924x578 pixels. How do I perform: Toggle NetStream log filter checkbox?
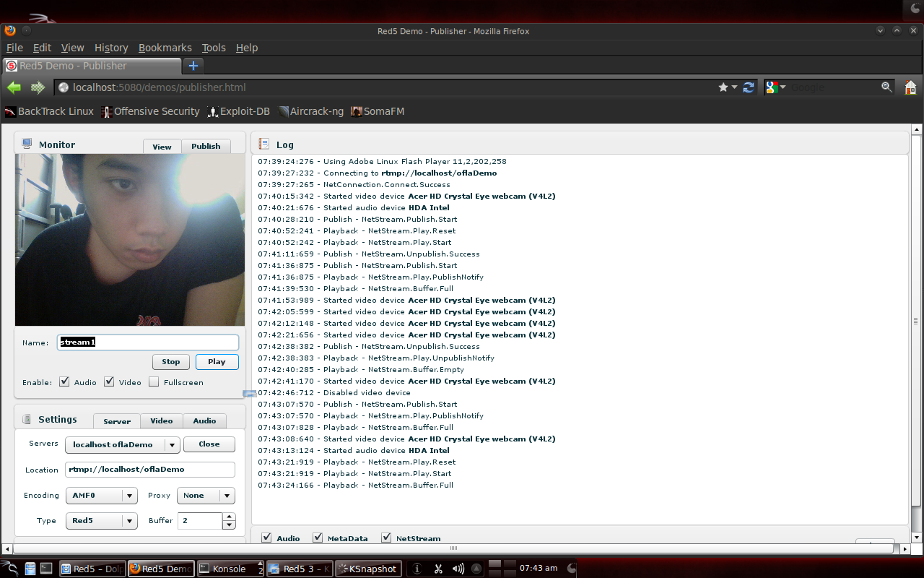386,538
